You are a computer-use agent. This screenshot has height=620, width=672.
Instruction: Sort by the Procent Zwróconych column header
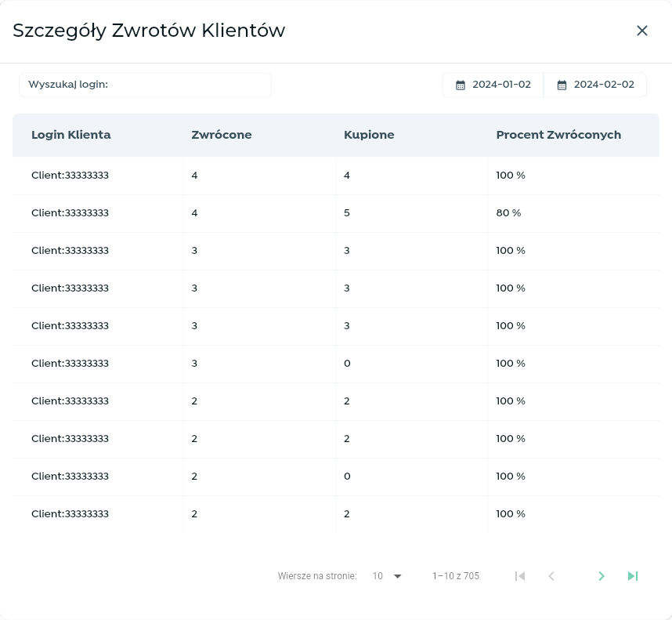[x=558, y=135]
